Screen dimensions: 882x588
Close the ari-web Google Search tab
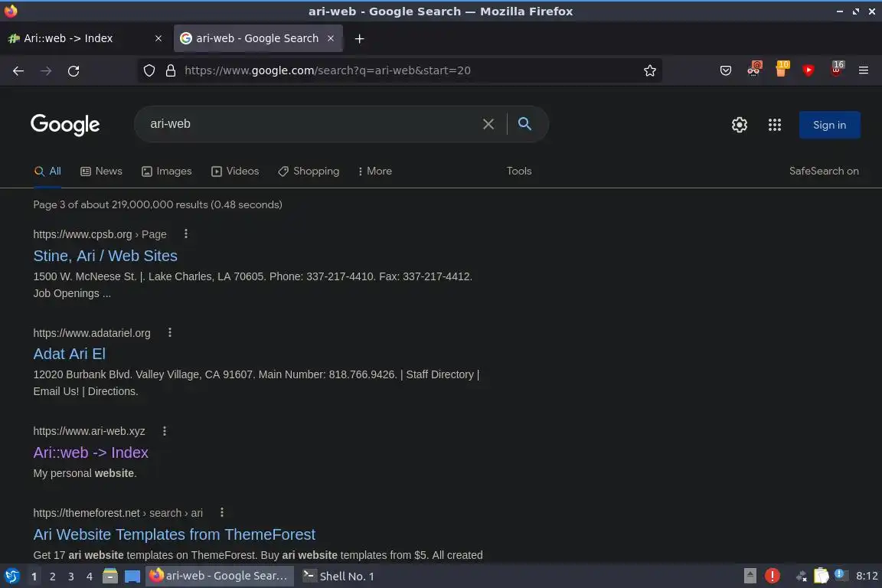click(x=331, y=38)
